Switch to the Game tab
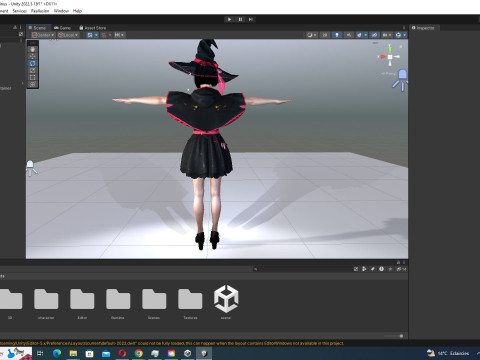Image resolution: width=480 pixels, height=360 pixels. pyautogui.click(x=63, y=28)
